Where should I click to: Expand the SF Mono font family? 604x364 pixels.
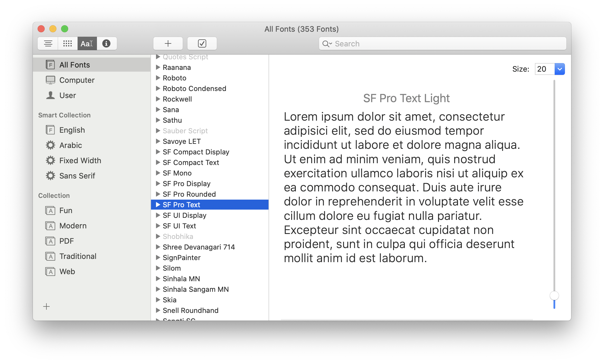(x=158, y=173)
